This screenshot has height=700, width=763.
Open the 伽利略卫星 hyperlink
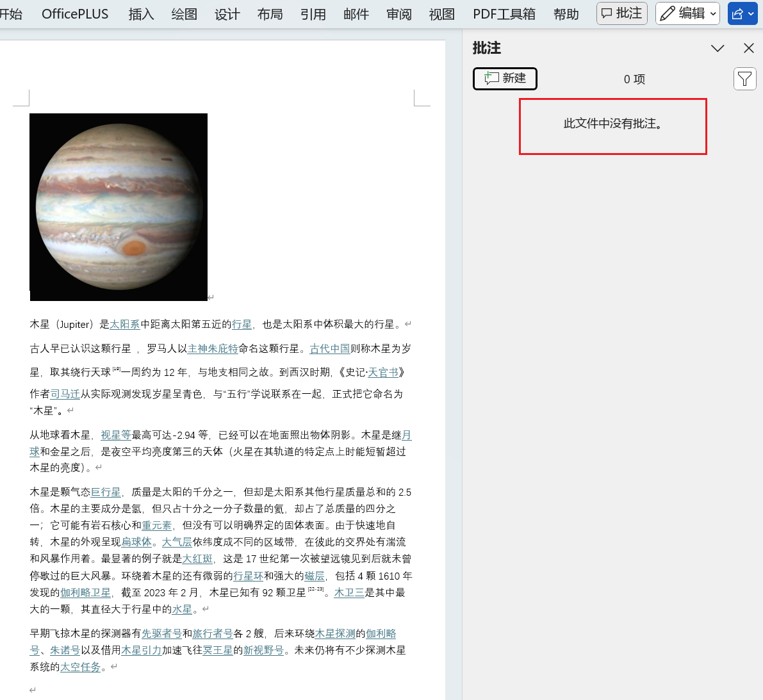click(x=85, y=592)
